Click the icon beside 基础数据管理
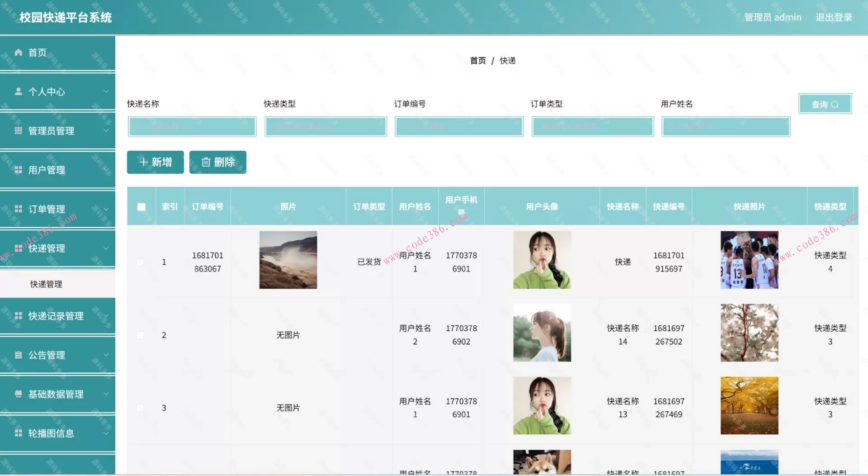 click(x=19, y=394)
